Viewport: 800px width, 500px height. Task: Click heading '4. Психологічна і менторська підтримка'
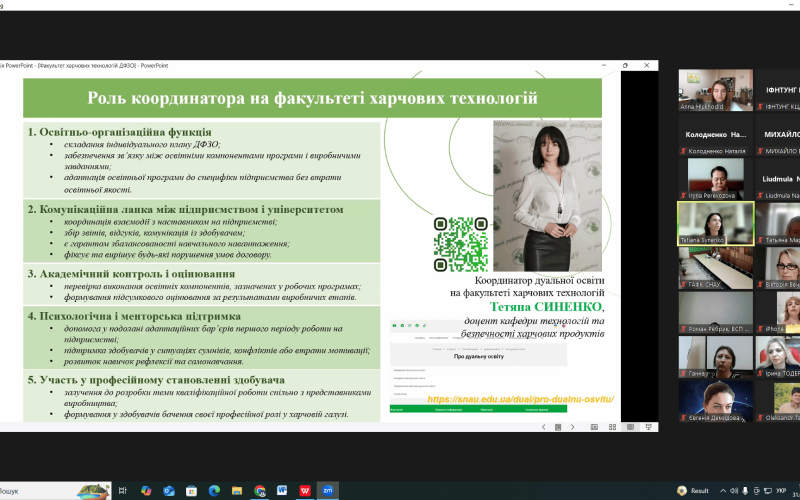134,316
